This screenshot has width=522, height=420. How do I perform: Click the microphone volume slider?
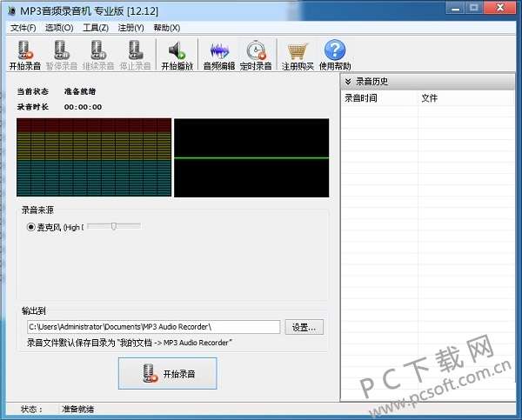(x=114, y=227)
